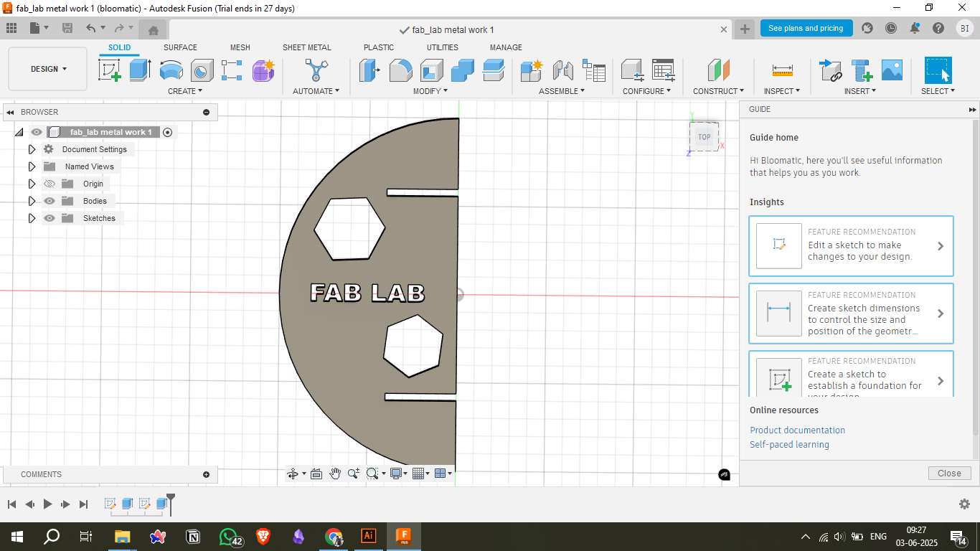
Task: Collapse the fab_lab metal work 1 root node
Action: [x=19, y=132]
